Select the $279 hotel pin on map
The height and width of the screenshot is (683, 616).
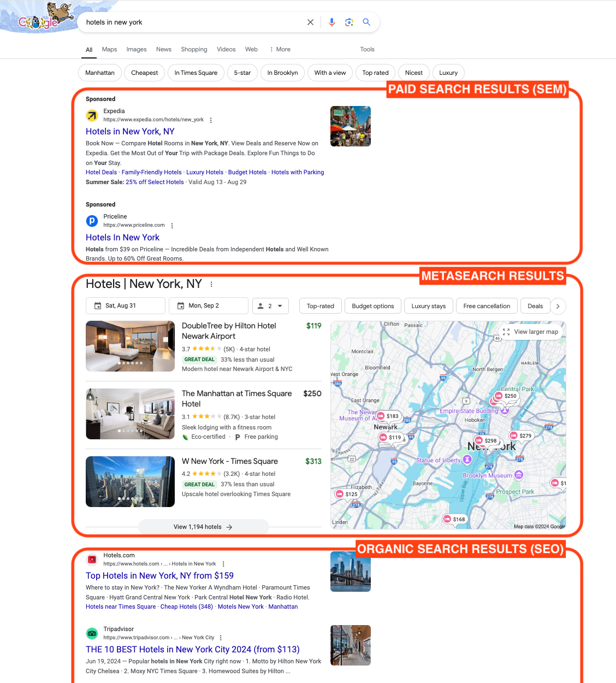click(x=521, y=435)
